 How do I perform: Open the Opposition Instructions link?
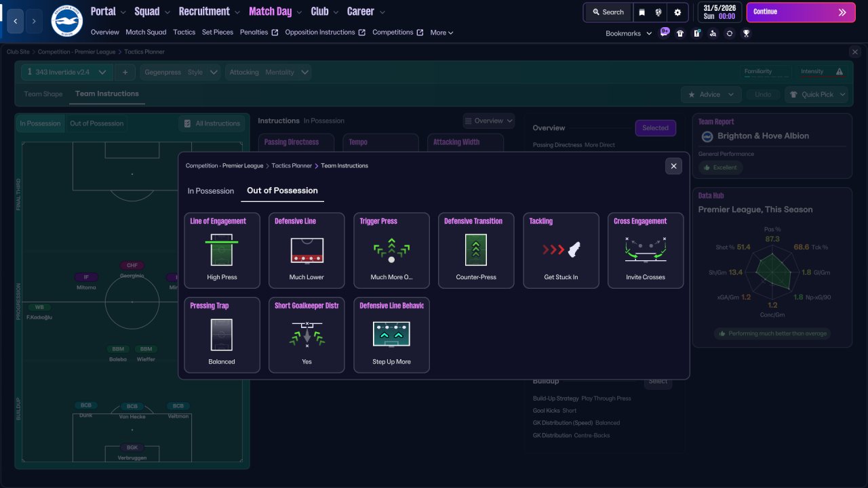(x=325, y=33)
